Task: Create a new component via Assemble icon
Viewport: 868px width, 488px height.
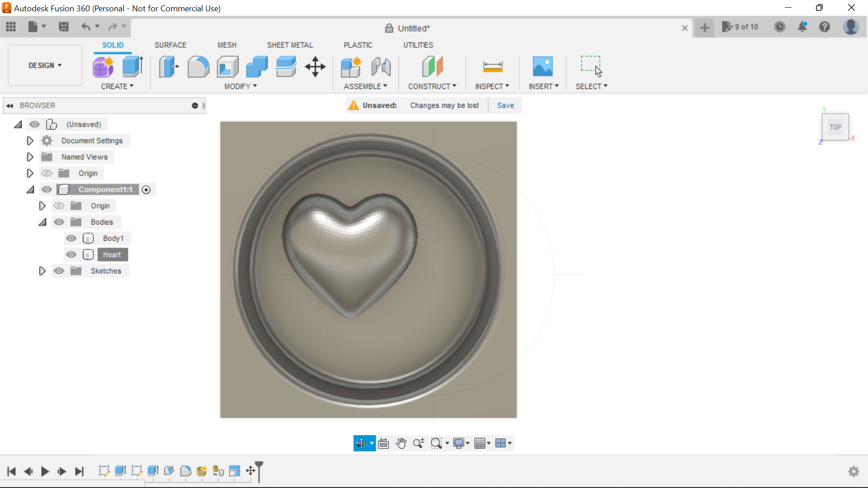Action: (x=351, y=66)
